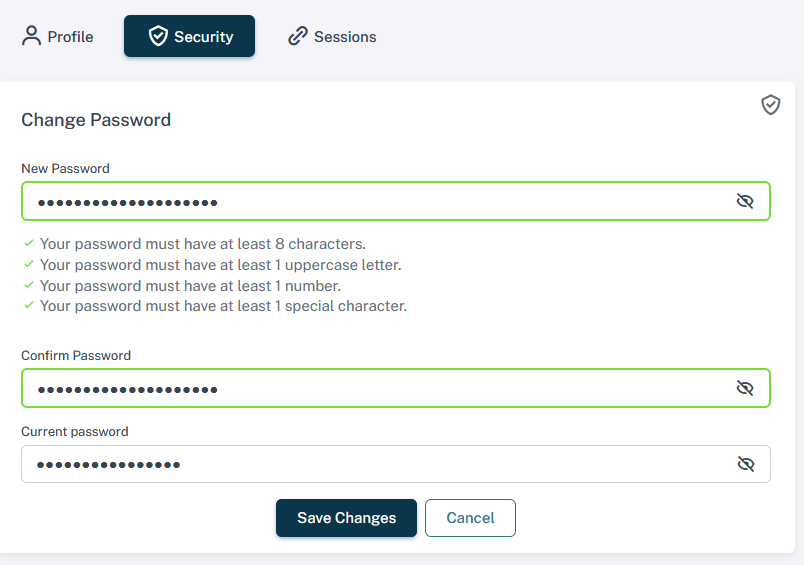This screenshot has width=804, height=565.
Task: Click the special character requirement checkmark
Action: 29,305
